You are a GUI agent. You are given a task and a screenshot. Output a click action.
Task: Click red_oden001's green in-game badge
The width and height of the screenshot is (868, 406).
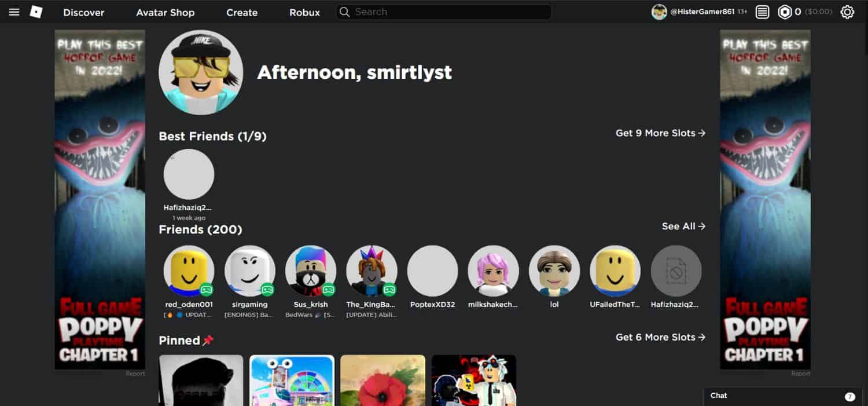207,290
